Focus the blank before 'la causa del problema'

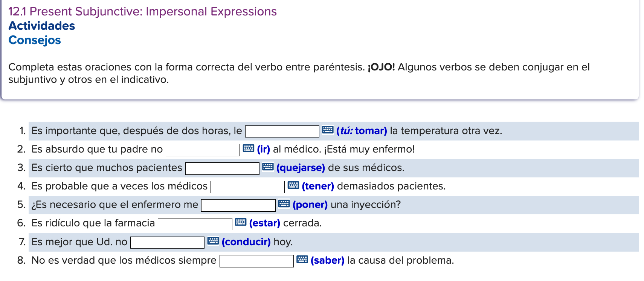click(x=257, y=260)
